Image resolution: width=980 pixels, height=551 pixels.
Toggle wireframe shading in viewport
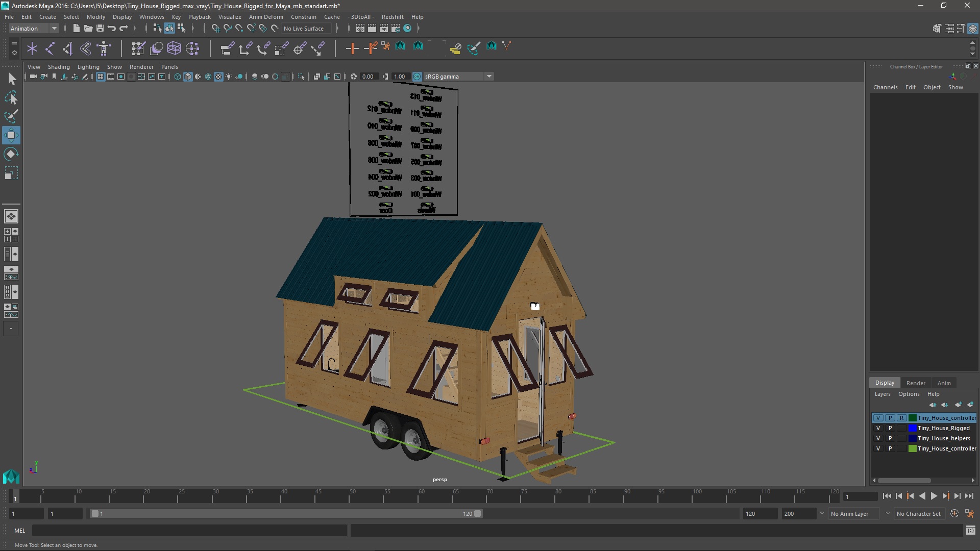[178, 77]
